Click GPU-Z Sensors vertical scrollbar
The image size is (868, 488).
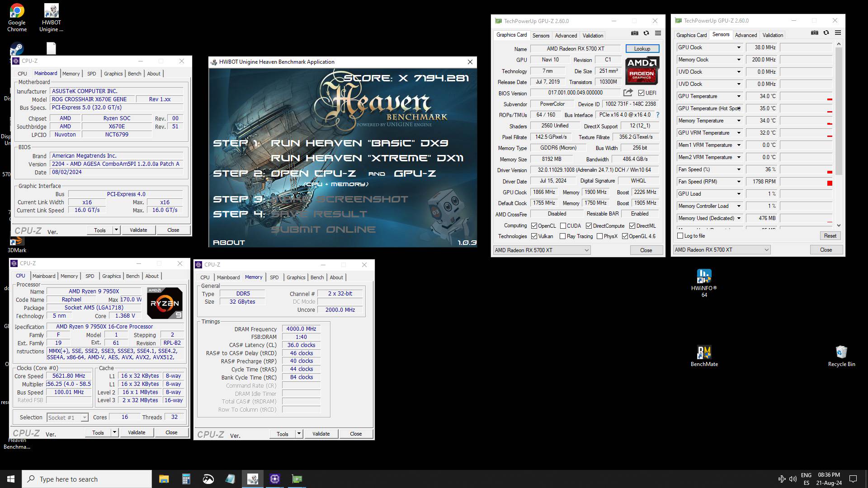coord(839,135)
